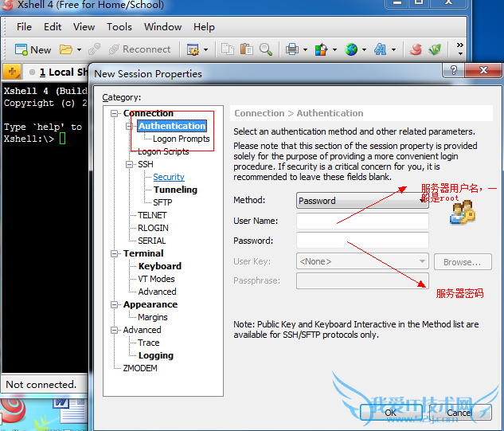Viewport: 504px width, 431px height.
Task: Click the User Name input field
Action: pyautogui.click(x=362, y=221)
